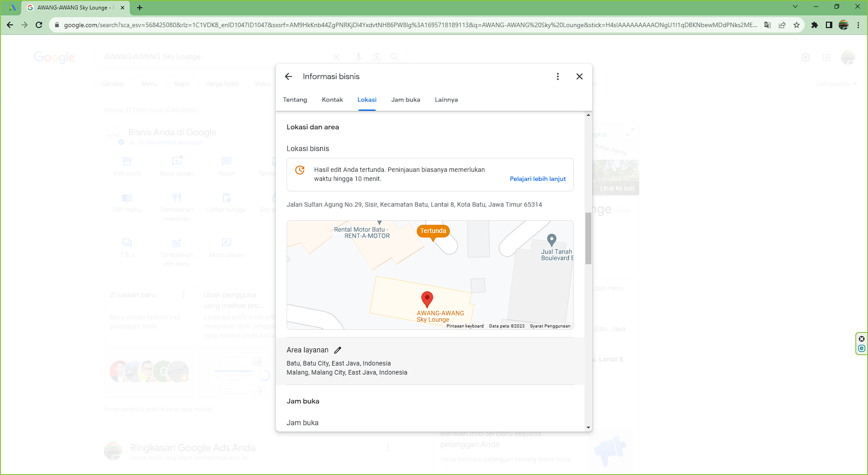Image resolution: width=868 pixels, height=475 pixels.
Task: Click the Malang, Malang City service area text
Action: click(x=347, y=372)
